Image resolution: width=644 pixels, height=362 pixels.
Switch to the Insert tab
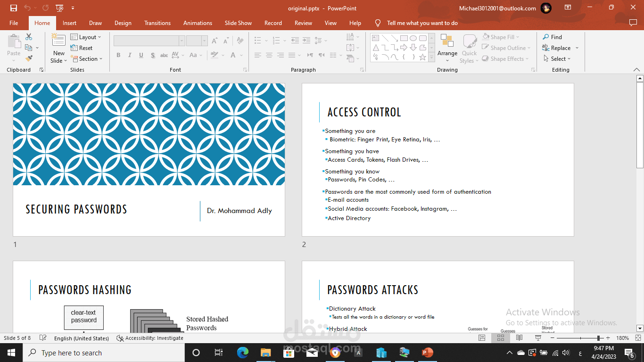tap(69, 23)
